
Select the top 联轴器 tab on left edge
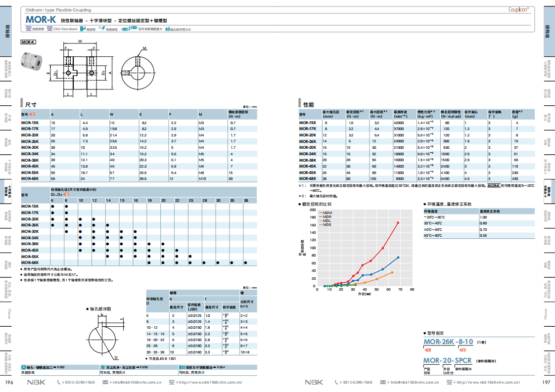pos(5,31)
